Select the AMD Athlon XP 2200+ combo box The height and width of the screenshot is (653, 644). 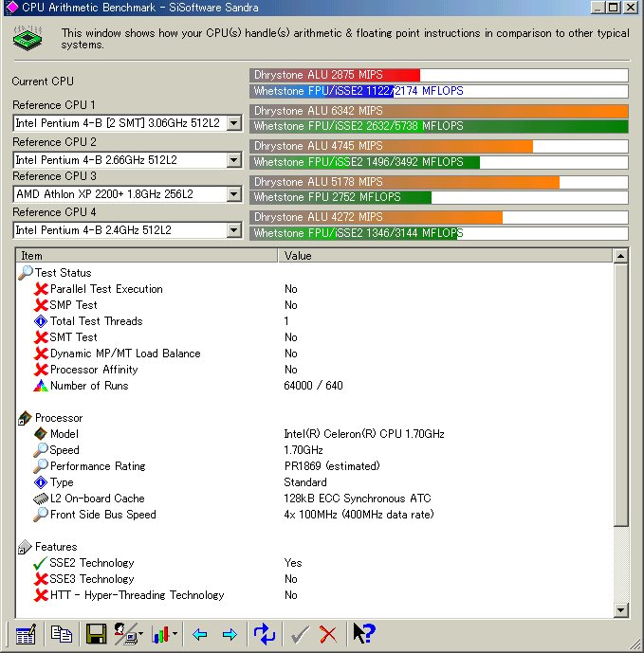pos(127,194)
